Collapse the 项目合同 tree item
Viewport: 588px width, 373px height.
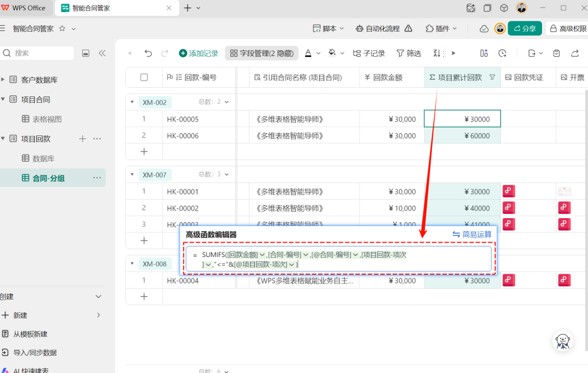[x=3, y=99]
